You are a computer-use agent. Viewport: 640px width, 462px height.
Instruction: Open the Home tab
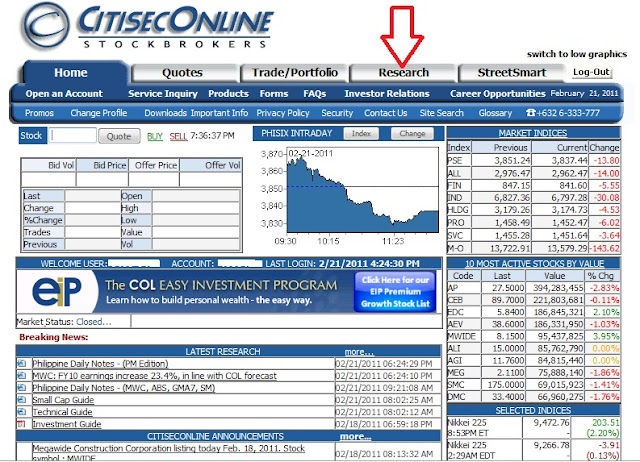point(71,73)
